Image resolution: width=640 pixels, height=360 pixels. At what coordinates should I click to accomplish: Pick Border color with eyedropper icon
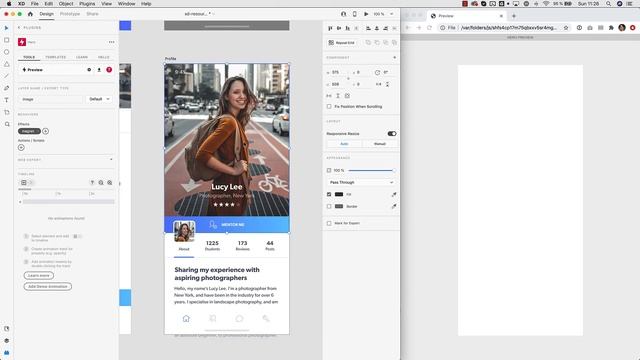point(394,207)
